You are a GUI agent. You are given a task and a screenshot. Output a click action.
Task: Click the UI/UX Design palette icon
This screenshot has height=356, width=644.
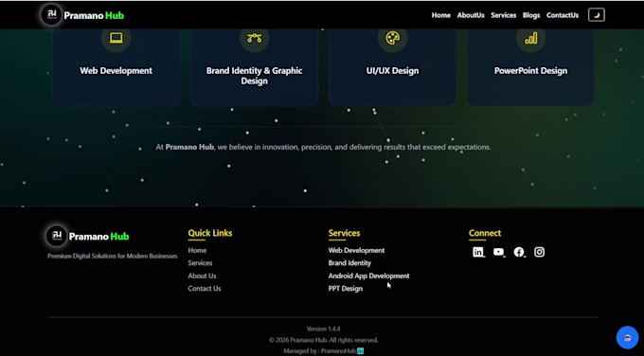click(393, 38)
